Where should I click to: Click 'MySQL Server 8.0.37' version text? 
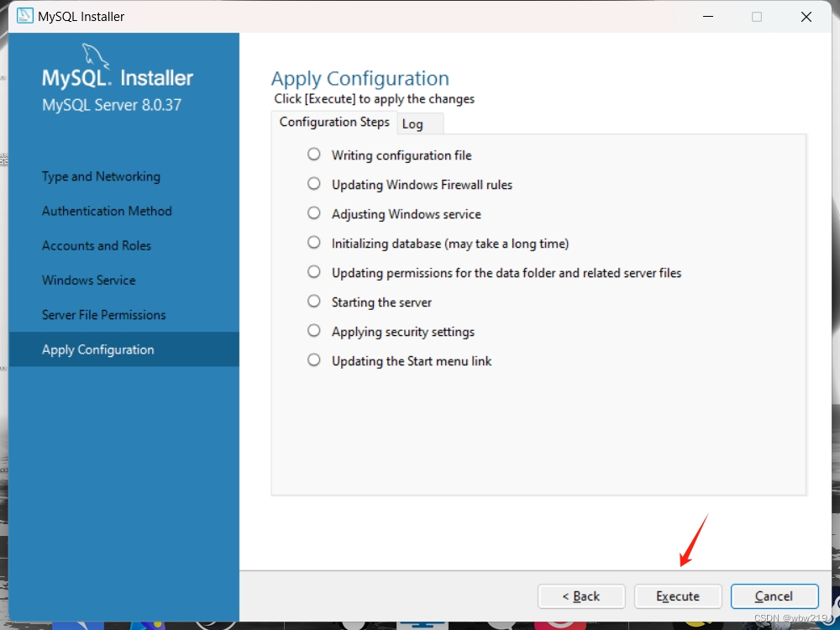click(x=112, y=104)
